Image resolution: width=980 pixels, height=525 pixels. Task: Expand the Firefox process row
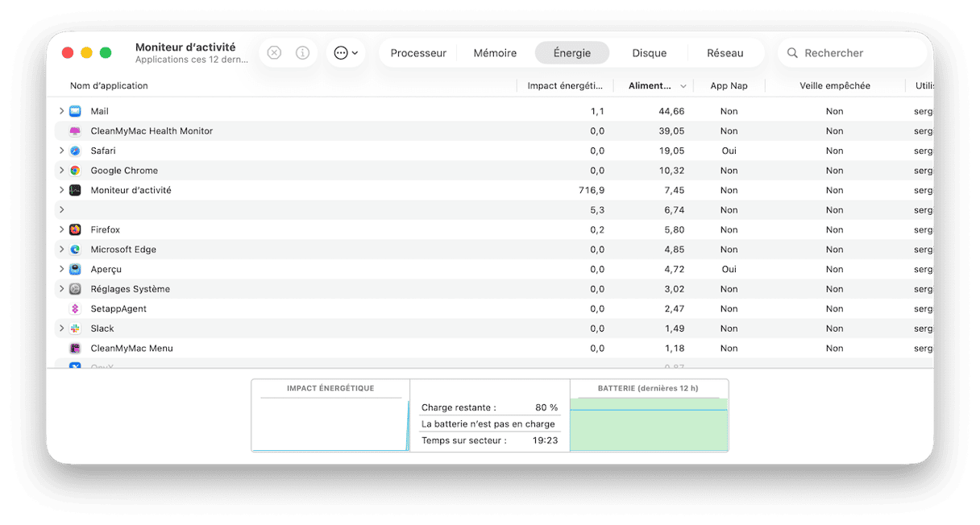pos(61,229)
